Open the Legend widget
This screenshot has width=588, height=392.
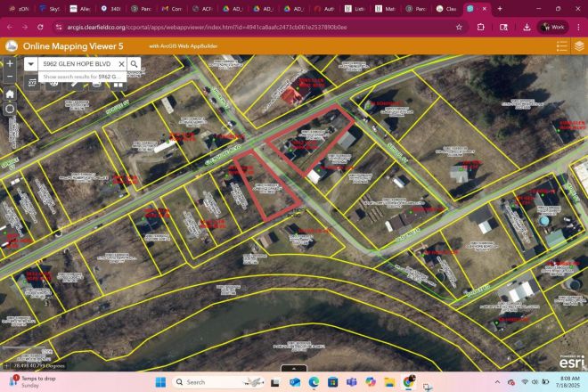pos(562,46)
